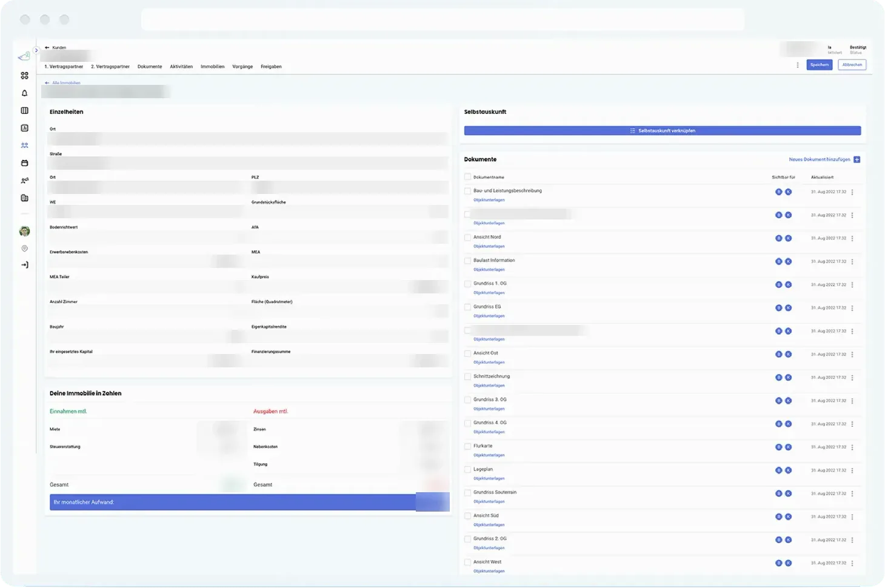Viewport: 885px width, 588px height.
Task: Go to the Aktivitäten tab
Action: coord(181,67)
